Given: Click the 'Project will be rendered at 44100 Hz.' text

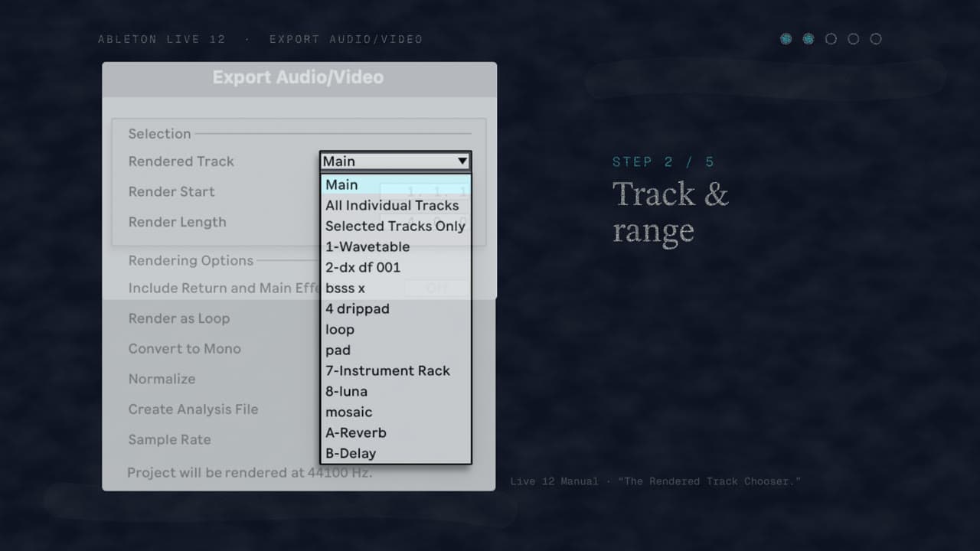Looking at the screenshot, I should point(250,472).
